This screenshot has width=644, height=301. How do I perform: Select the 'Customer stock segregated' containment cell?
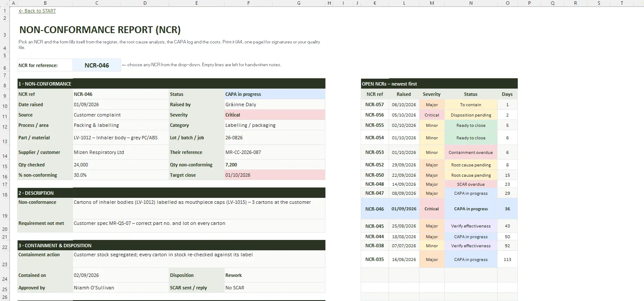tap(199, 259)
